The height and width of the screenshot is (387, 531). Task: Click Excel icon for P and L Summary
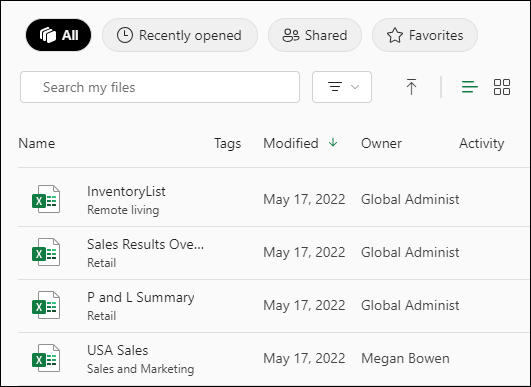click(x=46, y=305)
